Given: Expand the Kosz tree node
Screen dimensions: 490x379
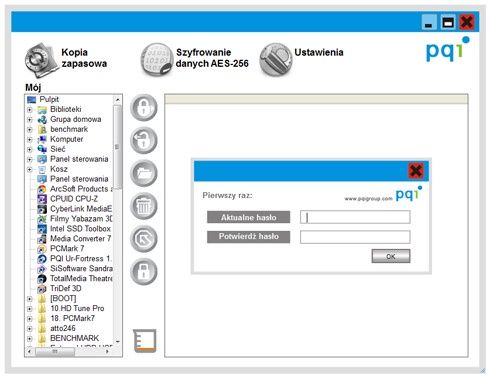Looking at the screenshot, I should [30, 169].
